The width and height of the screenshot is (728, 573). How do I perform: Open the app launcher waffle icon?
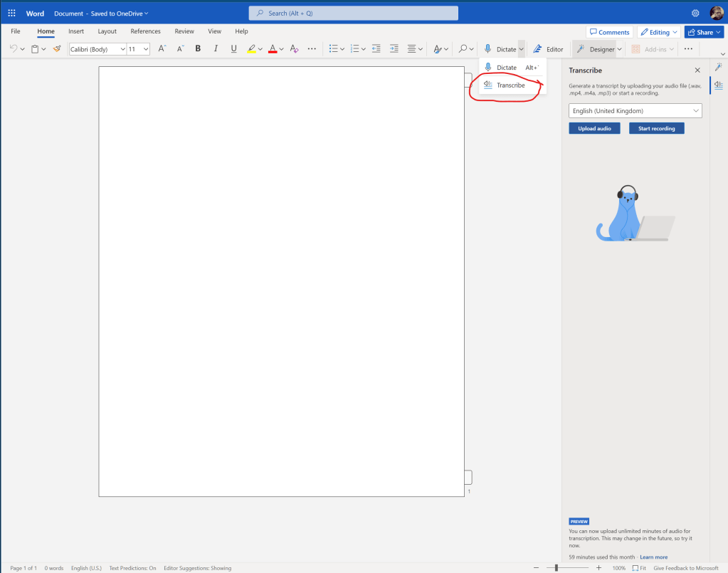(x=11, y=13)
